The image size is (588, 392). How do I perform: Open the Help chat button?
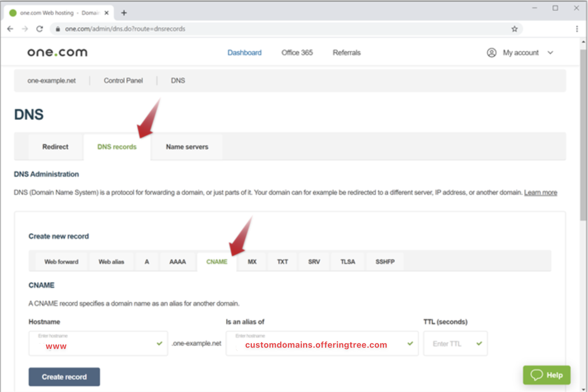point(547,375)
